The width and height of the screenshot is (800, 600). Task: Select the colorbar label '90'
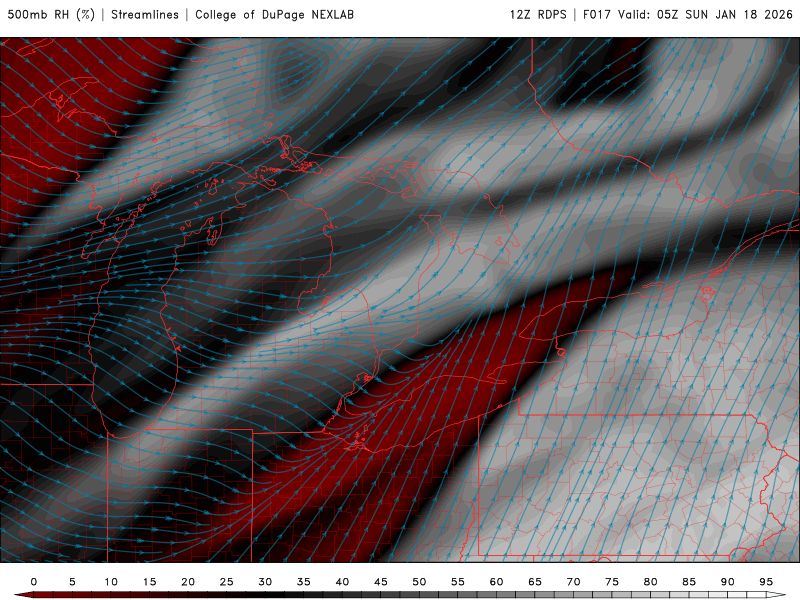pos(728,582)
